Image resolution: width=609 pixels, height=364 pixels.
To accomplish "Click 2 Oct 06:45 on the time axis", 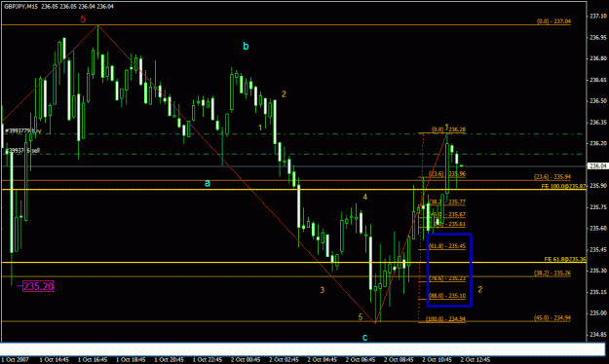I will pos(361,360).
